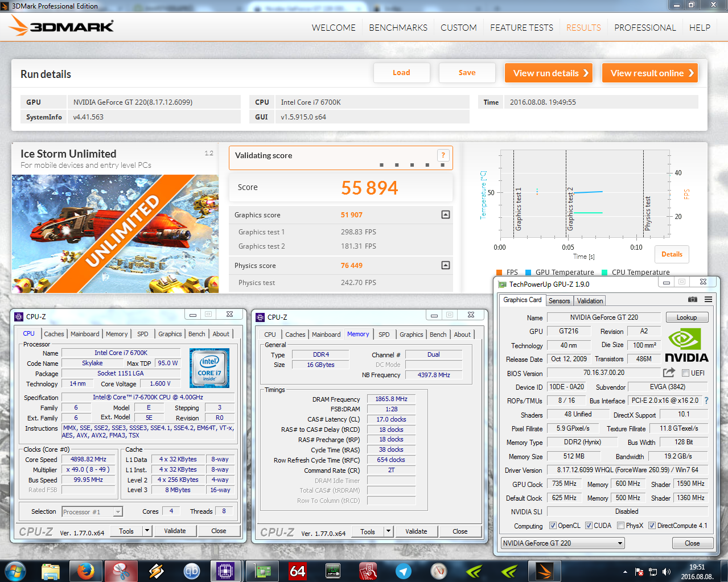Open FEATURE TESTS in 3DMark
This screenshot has width=728, height=582.
point(521,27)
